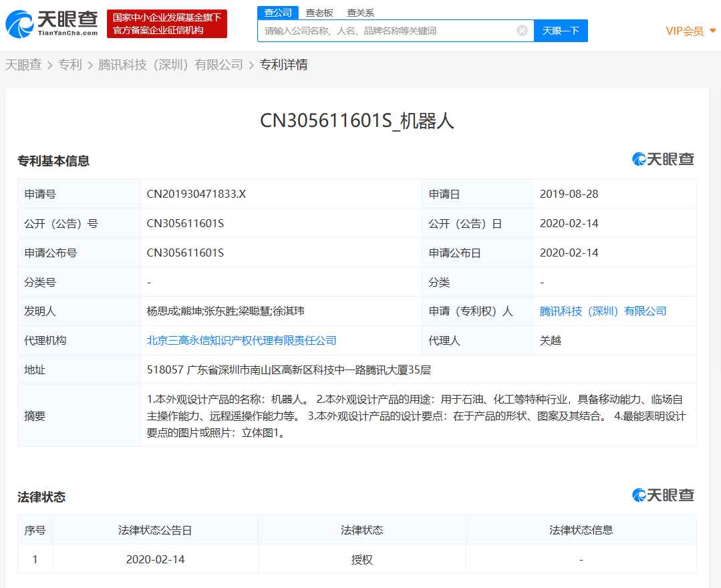Click 授权 legal status cell
The width and height of the screenshot is (721, 588).
[x=362, y=559]
